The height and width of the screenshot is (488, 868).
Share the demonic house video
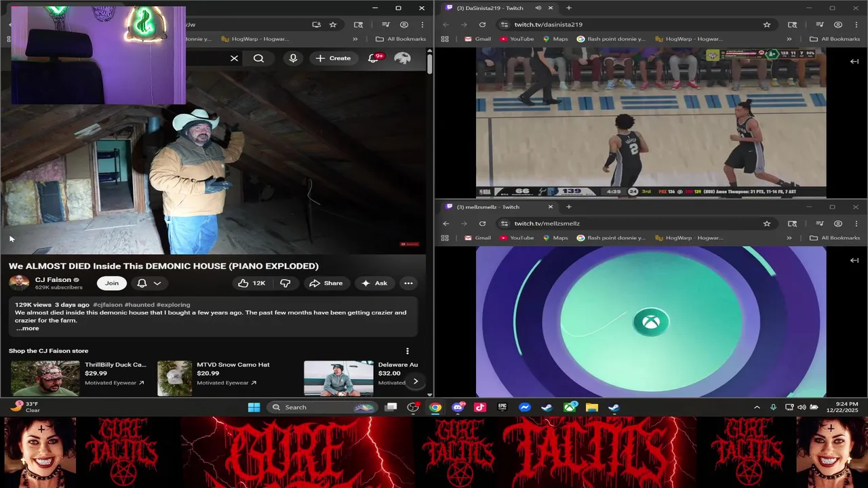pyautogui.click(x=326, y=283)
